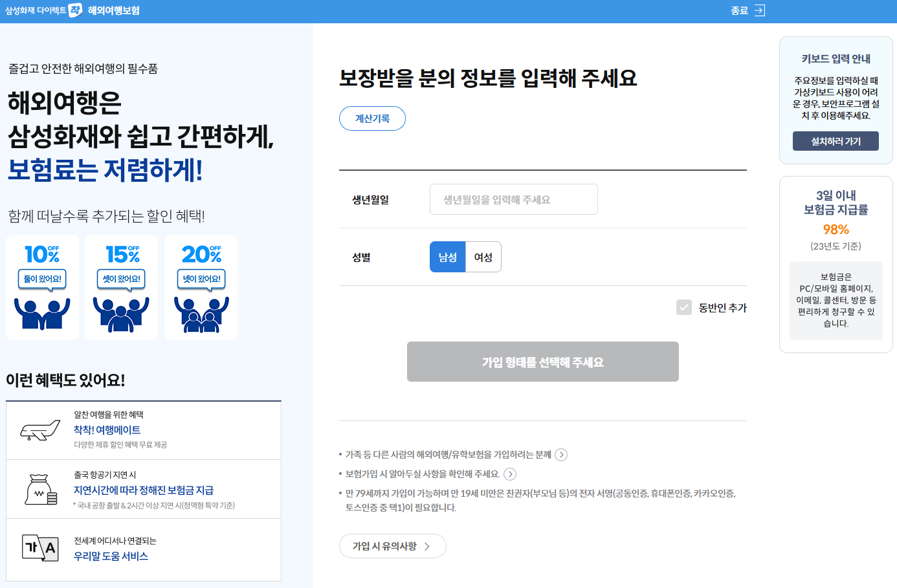Click the money bag delay compensation icon

[x=41, y=490]
